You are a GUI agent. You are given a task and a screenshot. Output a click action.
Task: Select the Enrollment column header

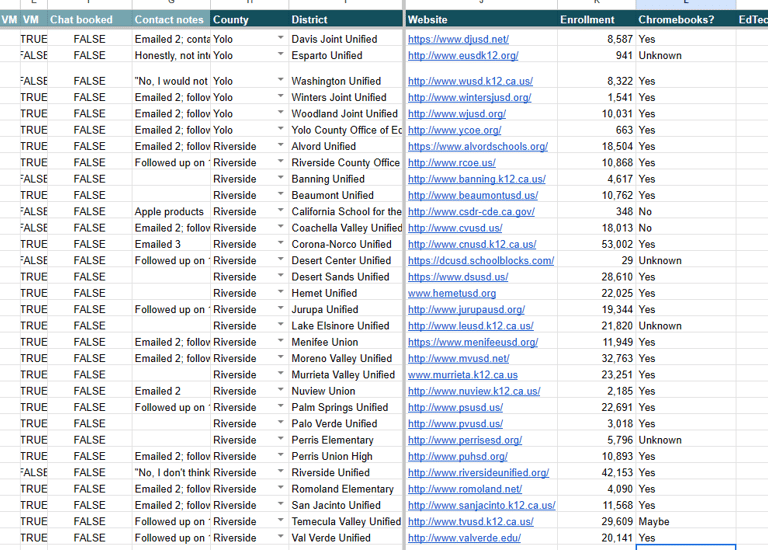click(x=597, y=20)
